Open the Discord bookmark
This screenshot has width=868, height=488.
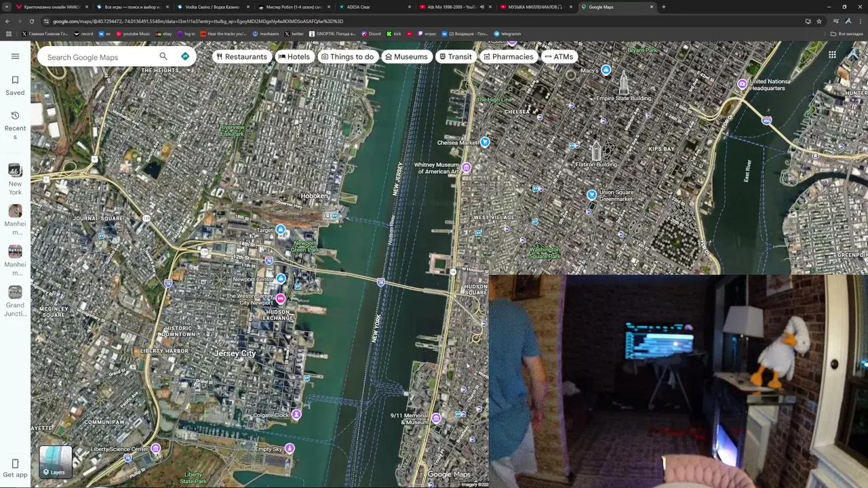[x=372, y=34]
